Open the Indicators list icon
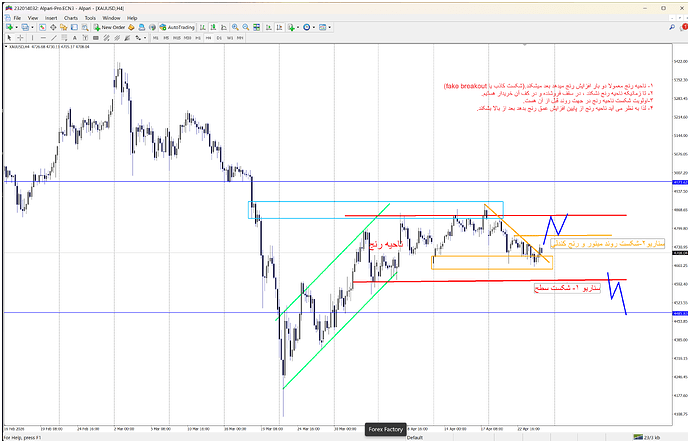Screen dimensions: 690x443 (x=291, y=27)
